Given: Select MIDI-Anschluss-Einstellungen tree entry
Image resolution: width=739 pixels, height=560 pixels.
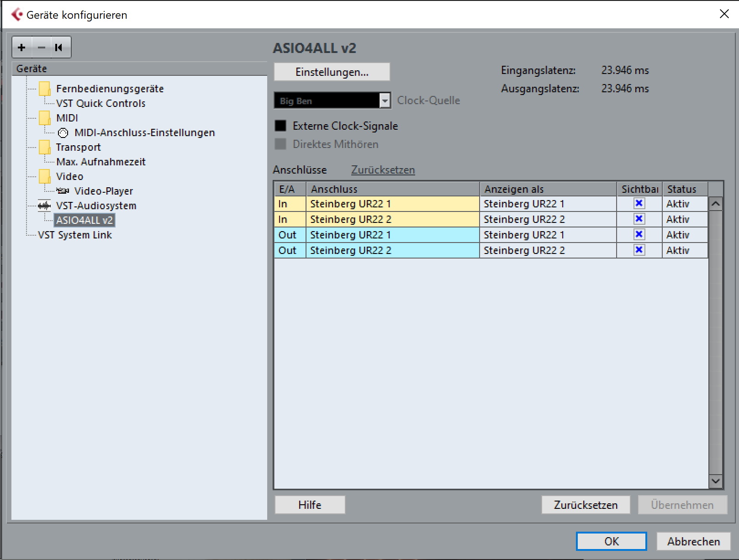Looking at the screenshot, I should point(144,132).
